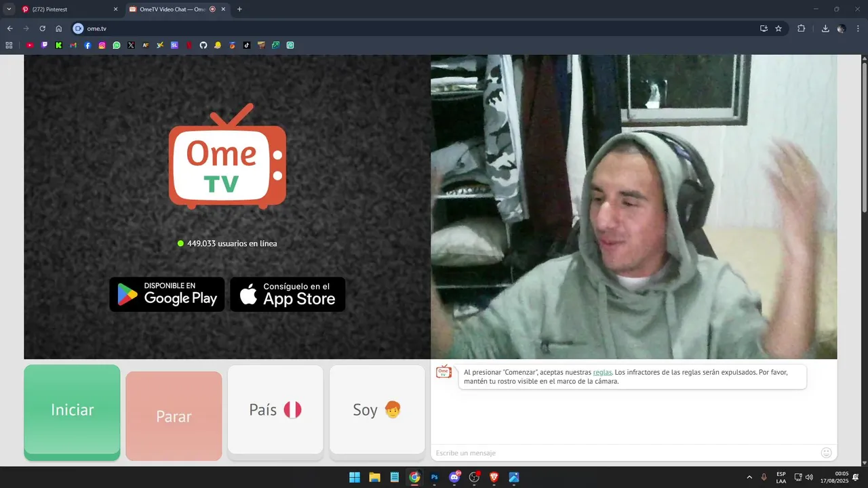Go back to previous page
Screen dimensions: 868x488
(x=9, y=28)
